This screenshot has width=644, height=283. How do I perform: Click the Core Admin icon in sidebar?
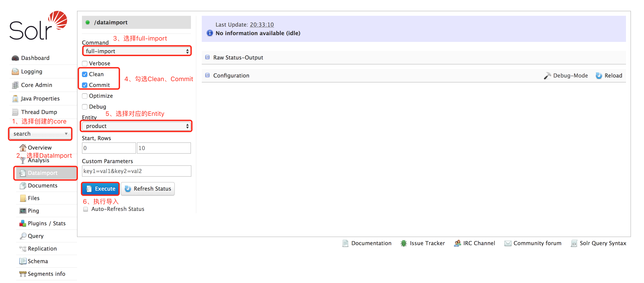point(15,85)
